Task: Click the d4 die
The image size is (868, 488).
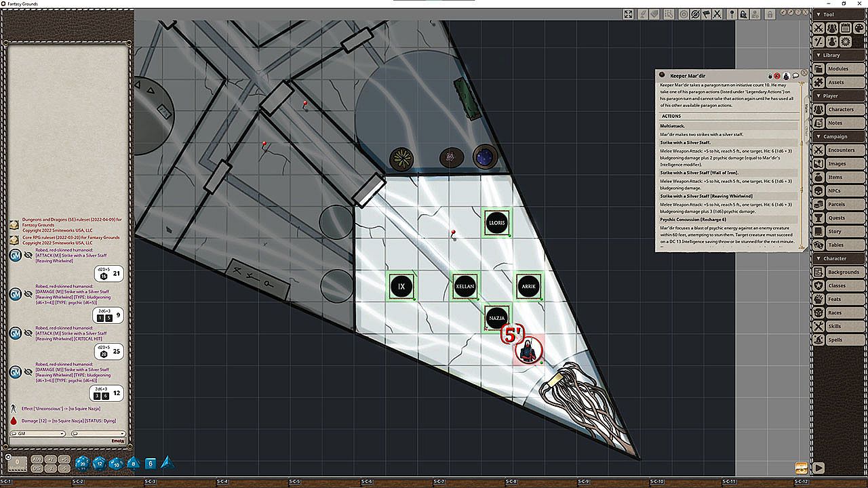Action: (167, 464)
